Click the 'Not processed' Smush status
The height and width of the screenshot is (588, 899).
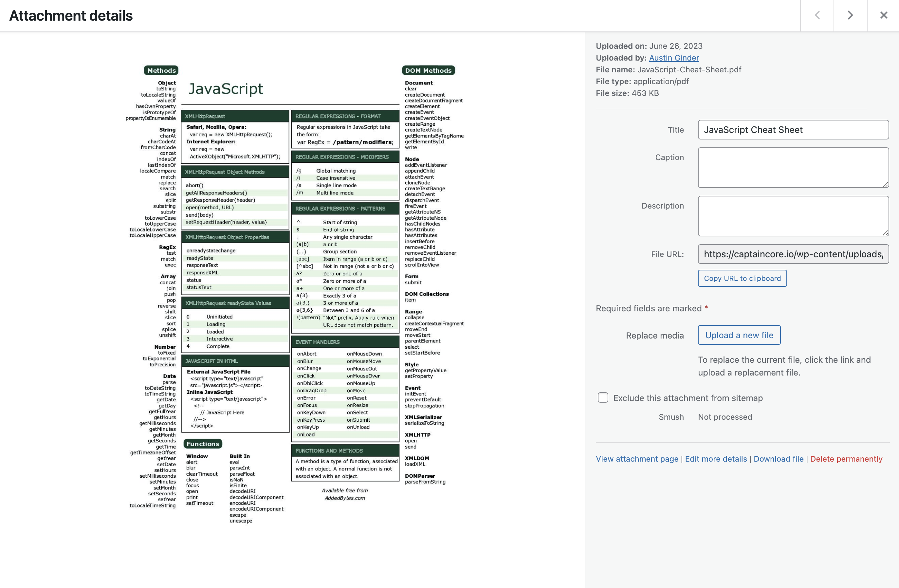[725, 417]
